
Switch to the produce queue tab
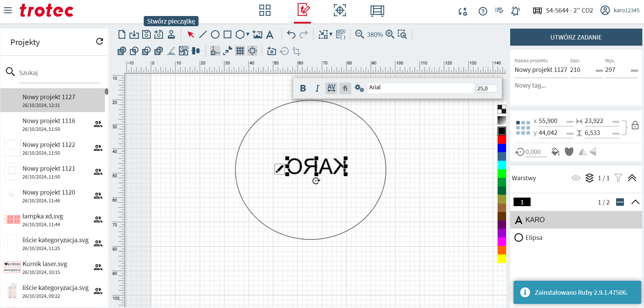tap(377, 11)
